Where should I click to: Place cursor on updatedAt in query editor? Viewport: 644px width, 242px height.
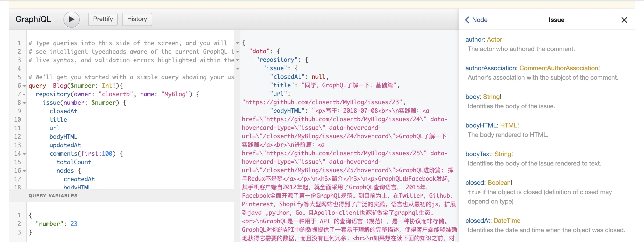(x=65, y=145)
